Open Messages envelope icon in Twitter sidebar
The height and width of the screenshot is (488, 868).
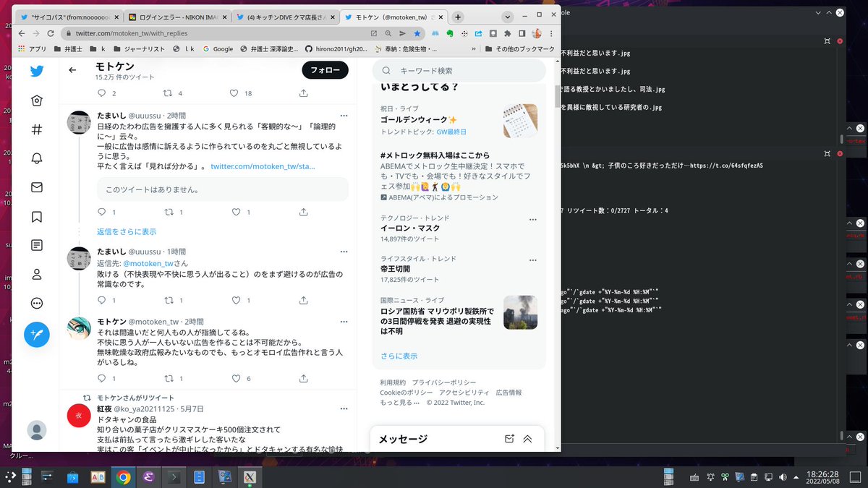point(36,187)
